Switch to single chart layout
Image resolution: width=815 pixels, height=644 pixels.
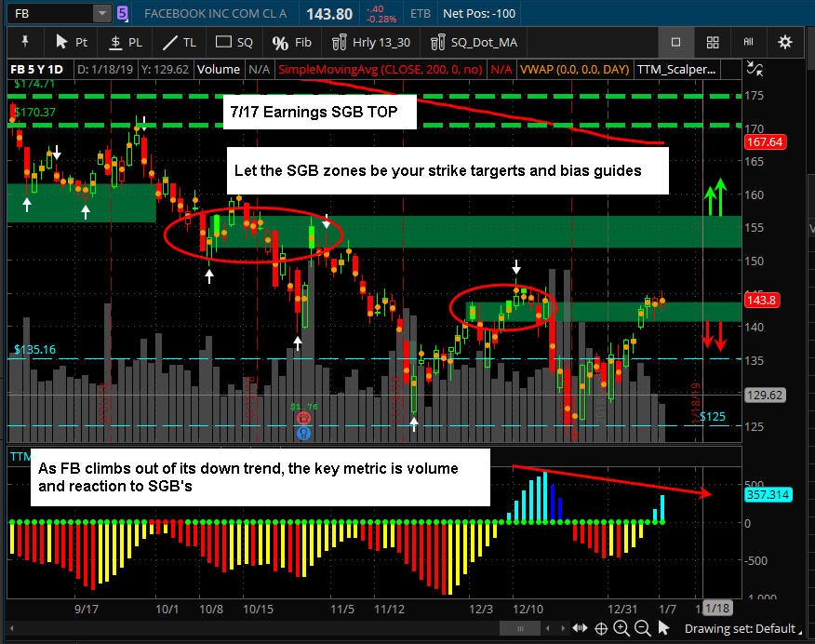[x=675, y=42]
